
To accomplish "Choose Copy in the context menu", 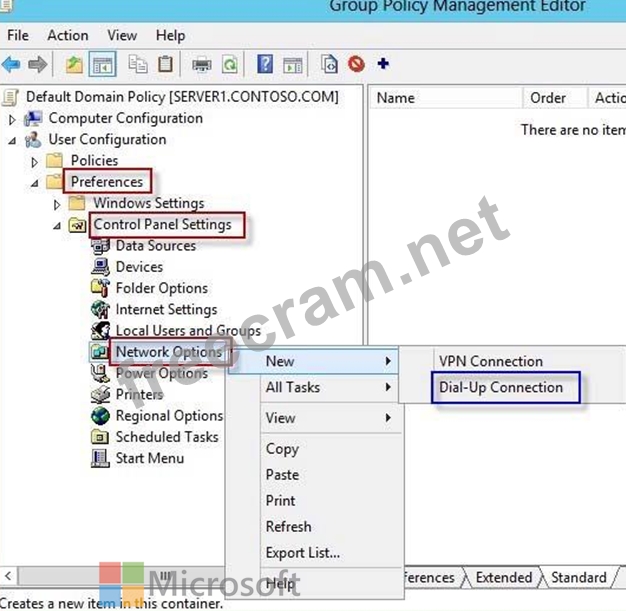I will pyautogui.click(x=282, y=449).
